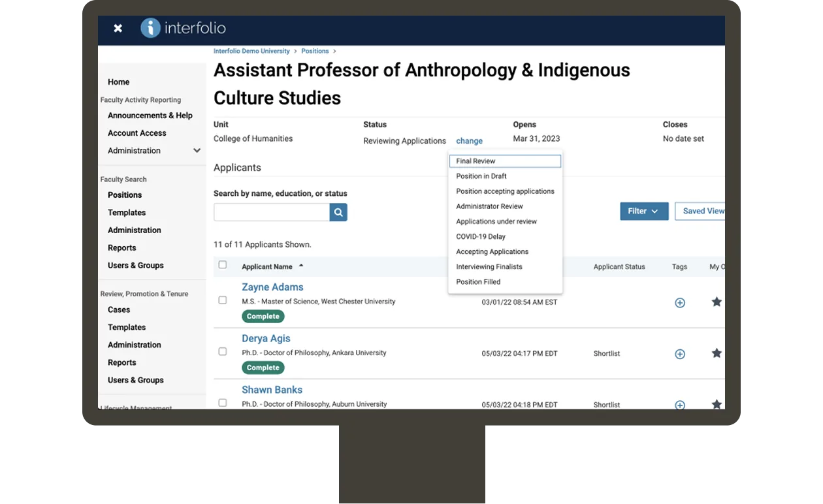Click the Interfolio logo icon
This screenshot has height=504, width=823.
click(x=150, y=28)
